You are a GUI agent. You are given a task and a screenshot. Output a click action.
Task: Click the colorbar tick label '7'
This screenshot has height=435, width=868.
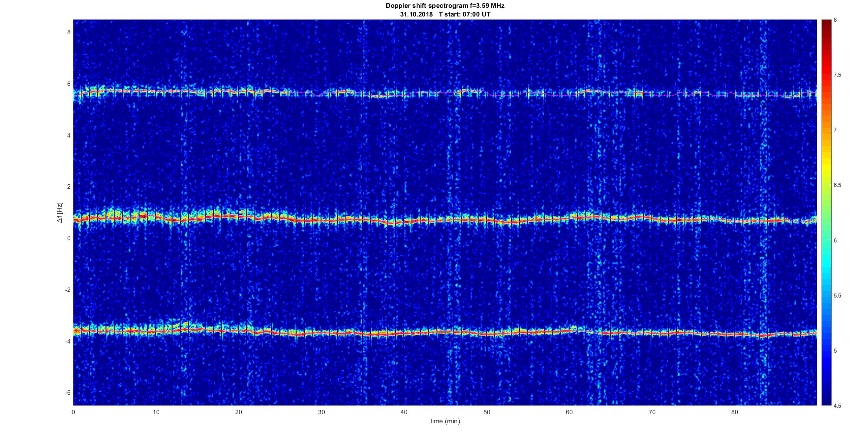click(x=835, y=130)
